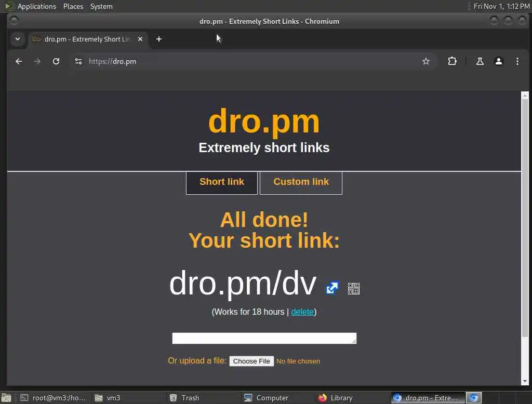Switch to the Short link tab

[222, 182]
